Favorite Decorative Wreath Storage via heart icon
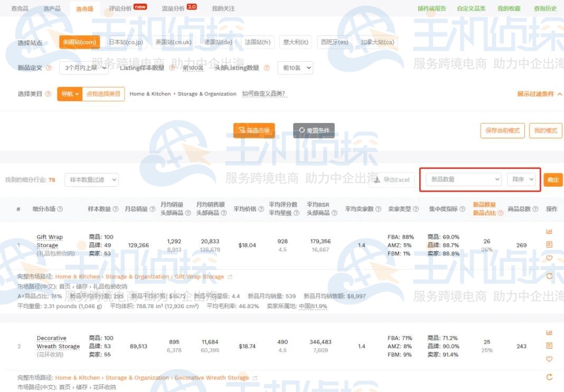This screenshot has width=564, height=392. (549, 359)
